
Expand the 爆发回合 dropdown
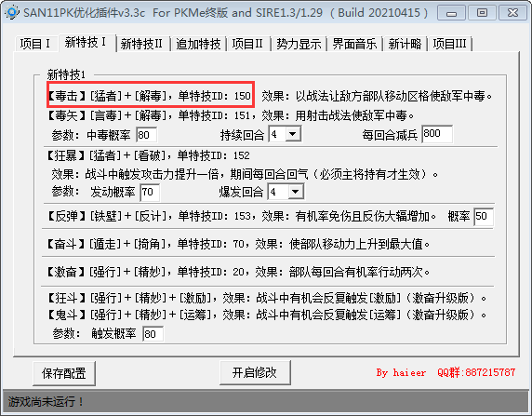[x=295, y=192]
